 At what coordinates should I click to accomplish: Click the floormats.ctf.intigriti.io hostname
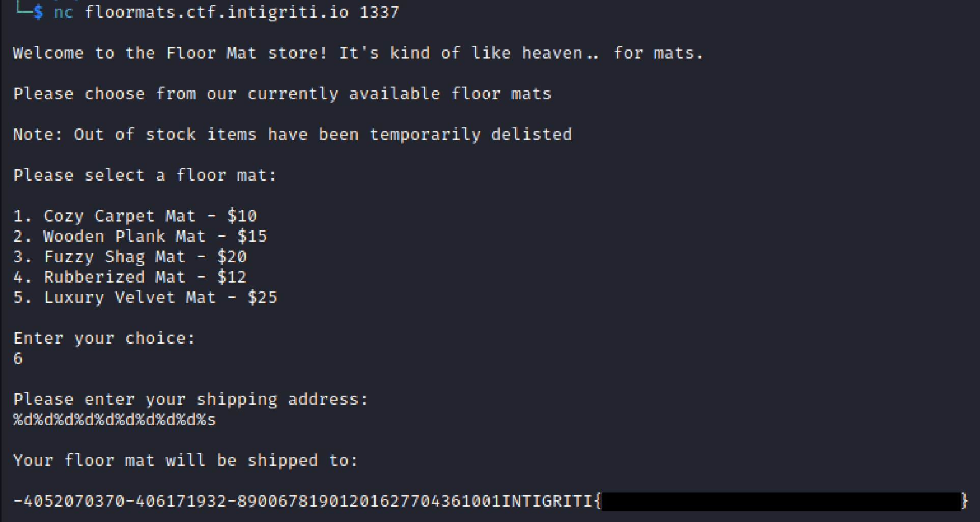pos(216,12)
